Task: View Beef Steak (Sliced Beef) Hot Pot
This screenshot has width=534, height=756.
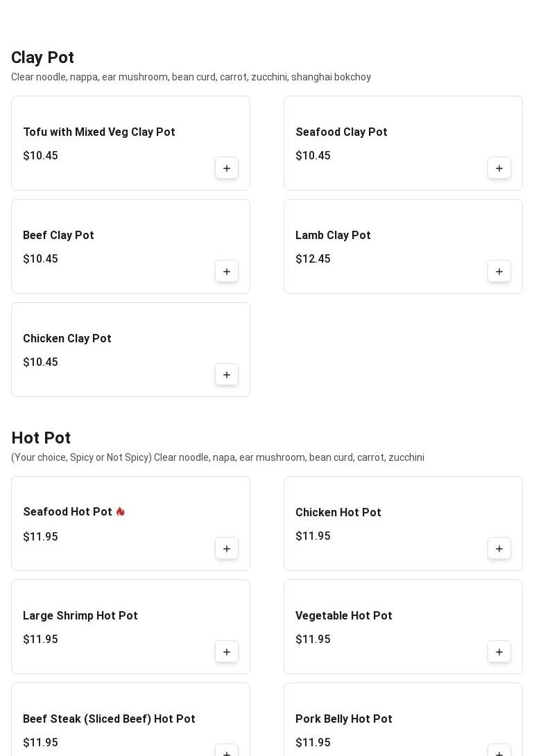Action: point(109,719)
